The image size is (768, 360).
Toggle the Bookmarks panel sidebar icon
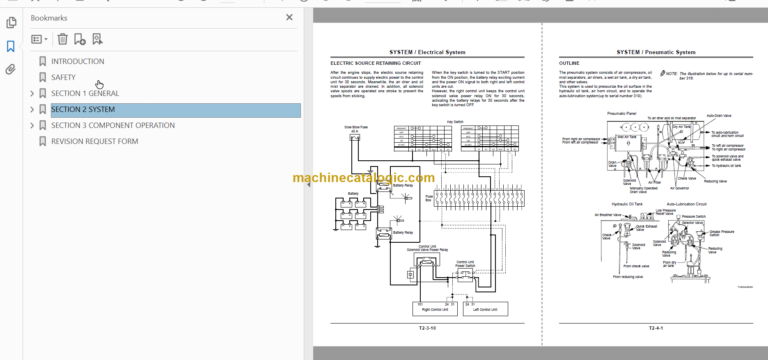click(11, 47)
